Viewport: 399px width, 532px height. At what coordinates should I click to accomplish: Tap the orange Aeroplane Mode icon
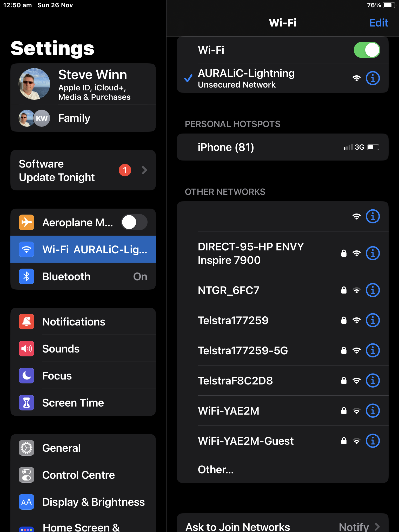tap(26, 222)
